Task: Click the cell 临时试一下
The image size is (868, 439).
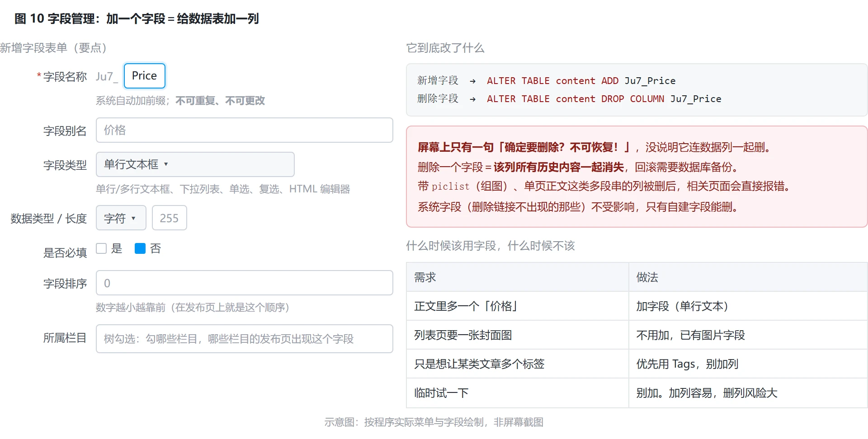Action: tap(517, 393)
